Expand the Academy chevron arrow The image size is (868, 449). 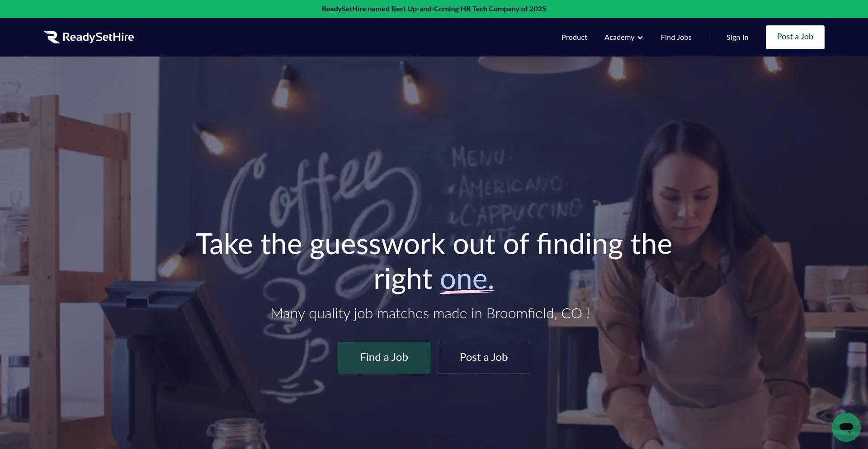point(640,38)
